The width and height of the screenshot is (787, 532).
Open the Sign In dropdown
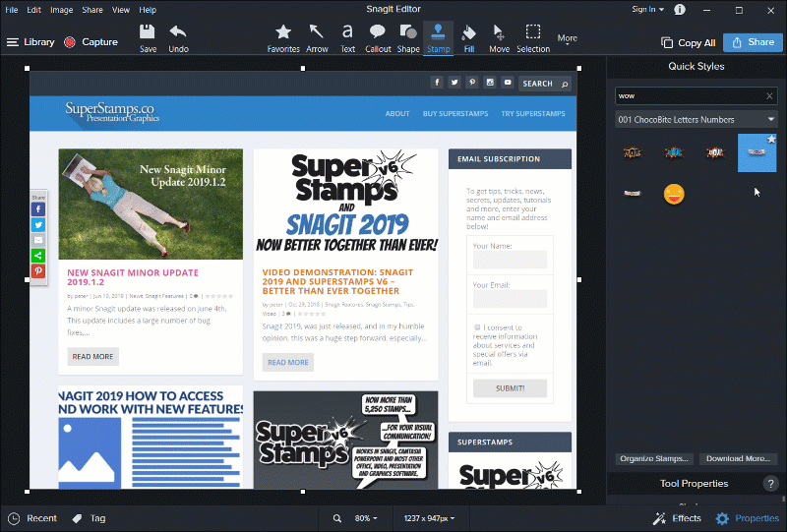[647, 9]
